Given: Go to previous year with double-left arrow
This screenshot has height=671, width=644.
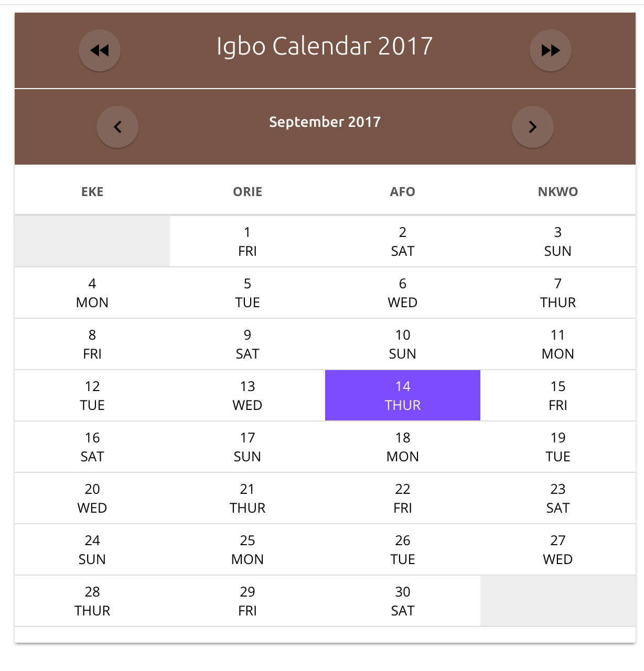Looking at the screenshot, I should [100, 50].
